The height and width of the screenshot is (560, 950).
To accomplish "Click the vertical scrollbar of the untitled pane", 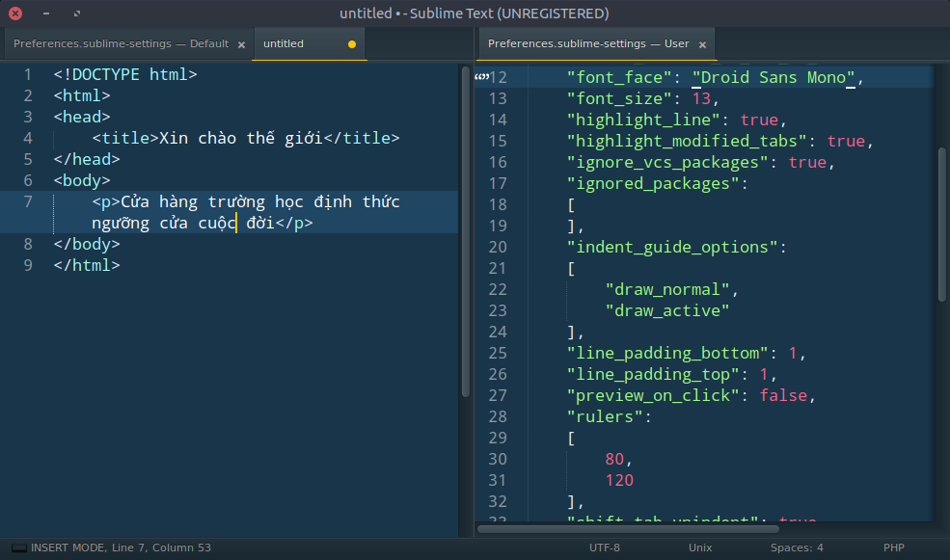I will point(465,231).
